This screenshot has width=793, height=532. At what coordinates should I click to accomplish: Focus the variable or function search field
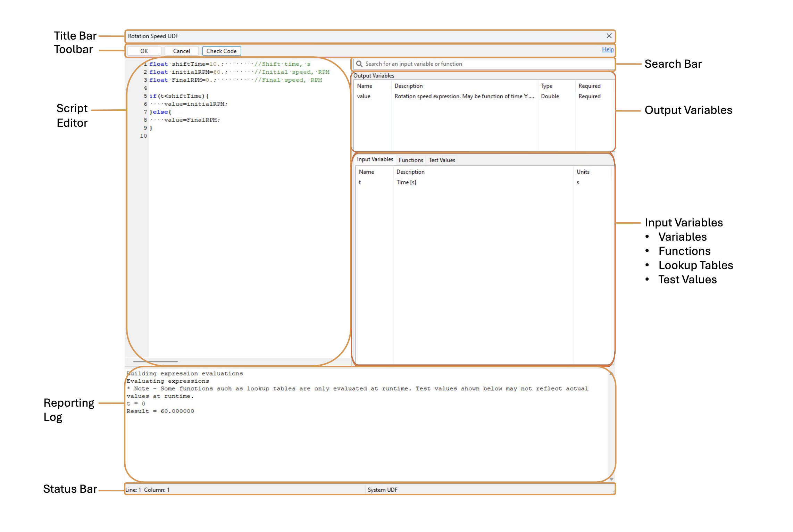click(x=484, y=64)
